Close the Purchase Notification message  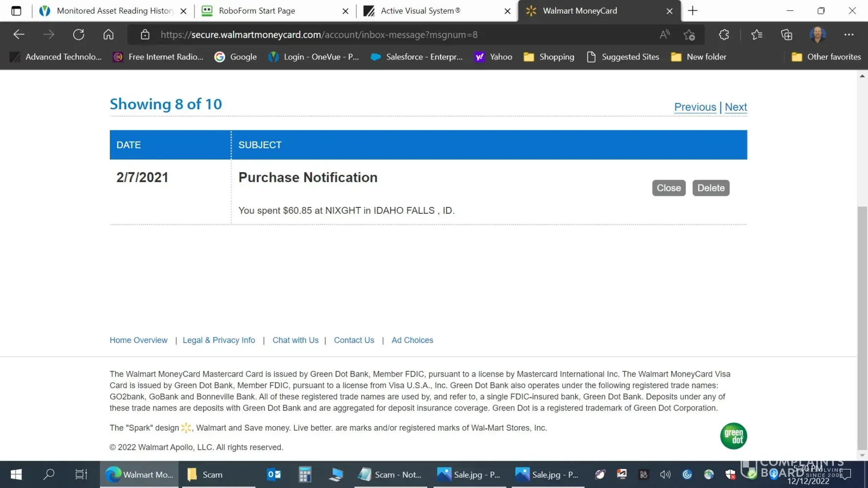[669, 188]
